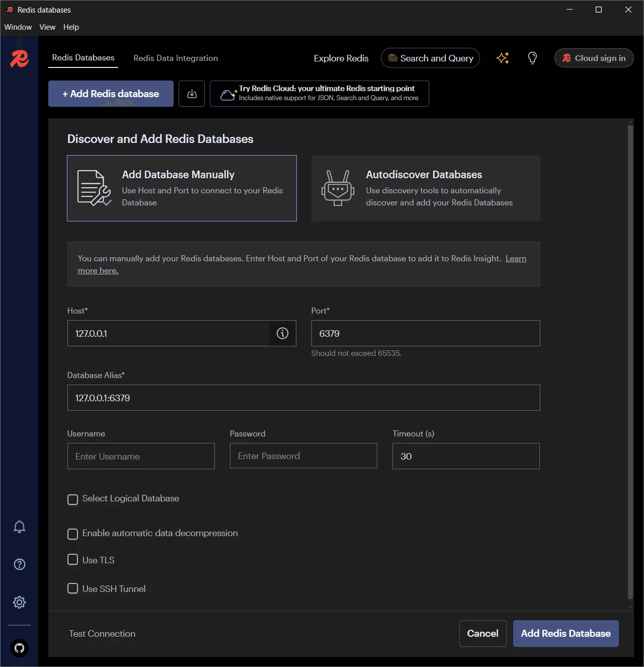Check Select Logical Database
644x667 pixels.
(x=72, y=499)
